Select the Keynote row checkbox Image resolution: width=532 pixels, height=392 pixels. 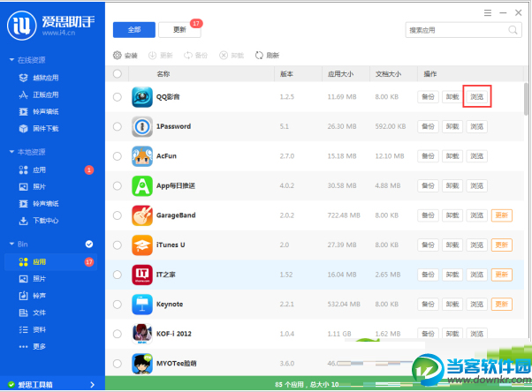pyautogui.click(x=118, y=305)
